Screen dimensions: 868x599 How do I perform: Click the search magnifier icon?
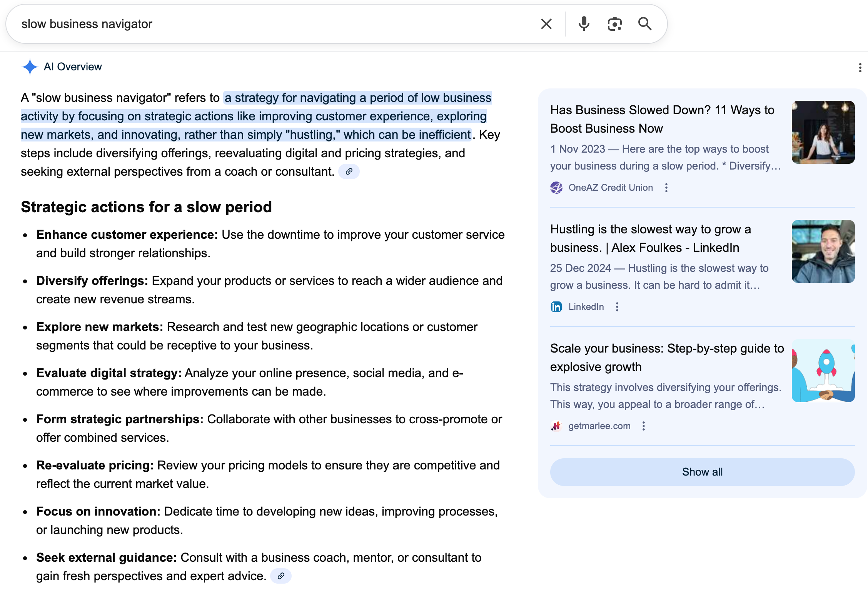[x=645, y=24]
